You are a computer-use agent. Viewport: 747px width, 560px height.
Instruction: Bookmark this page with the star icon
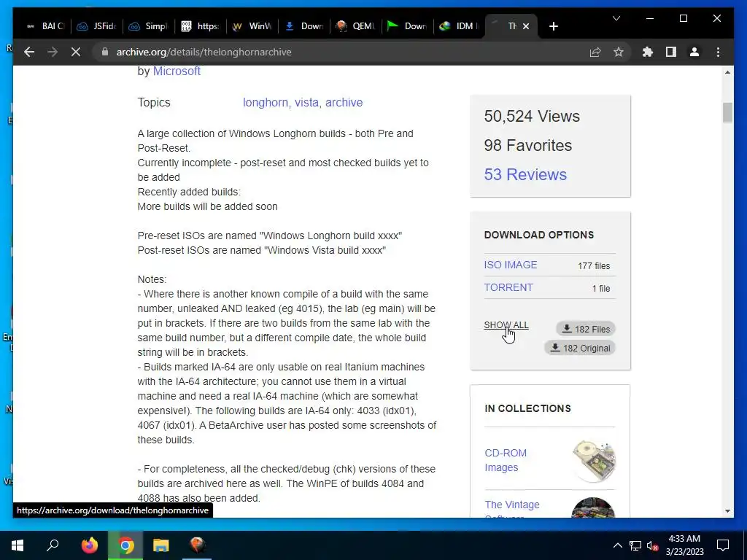[619, 52]
